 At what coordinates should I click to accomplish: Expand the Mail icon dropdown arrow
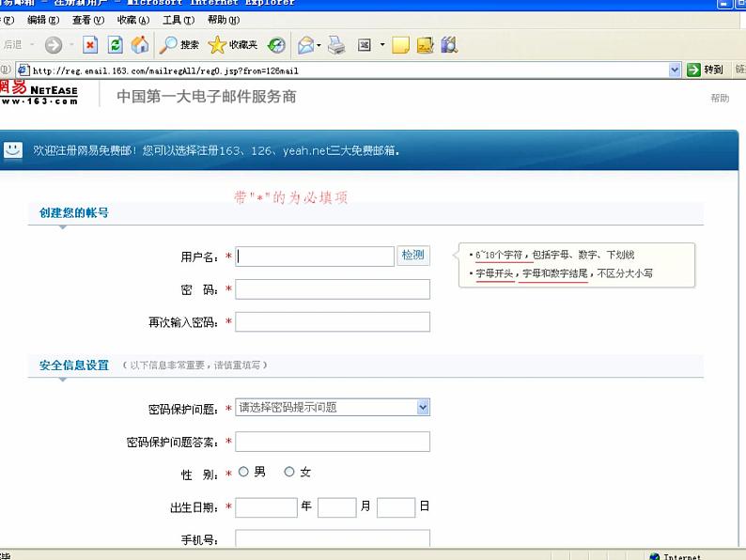tap(319, 45)
